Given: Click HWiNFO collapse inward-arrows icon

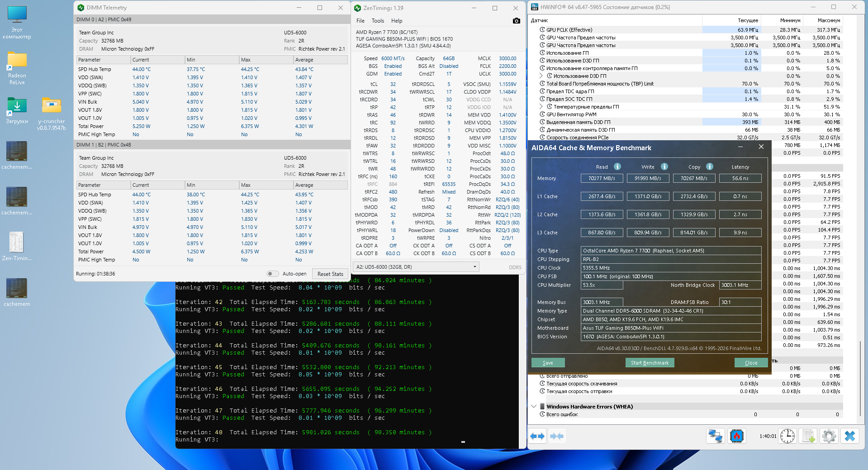Looking at the screenshot, I should click(x=557, y=437).
